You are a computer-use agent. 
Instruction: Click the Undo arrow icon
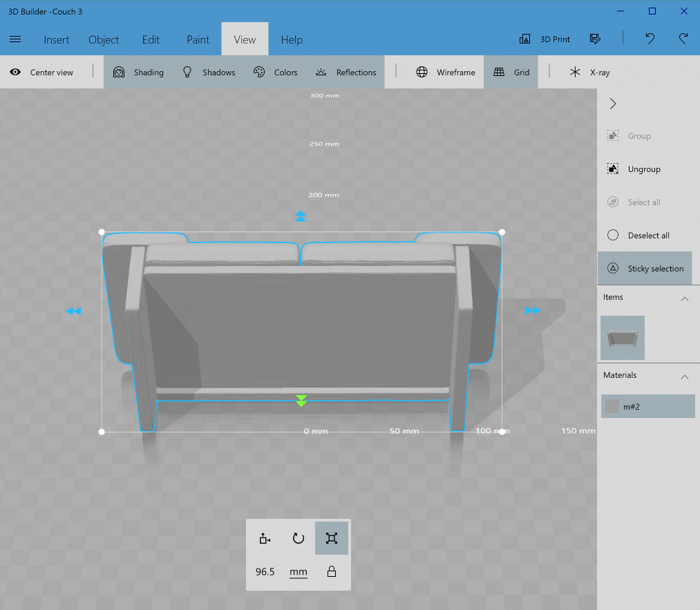[650, 39]
